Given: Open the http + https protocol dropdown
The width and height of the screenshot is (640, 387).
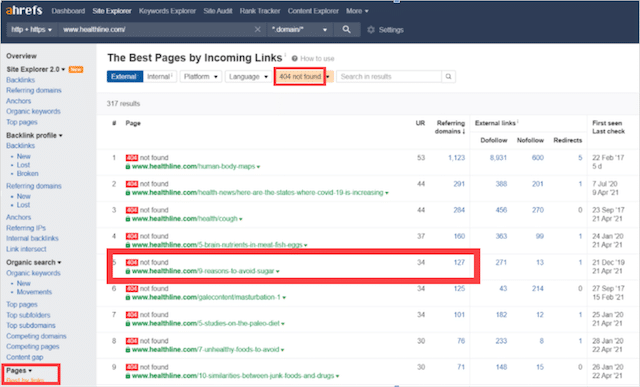Looking at the screenshot, I should click(31, 29).
